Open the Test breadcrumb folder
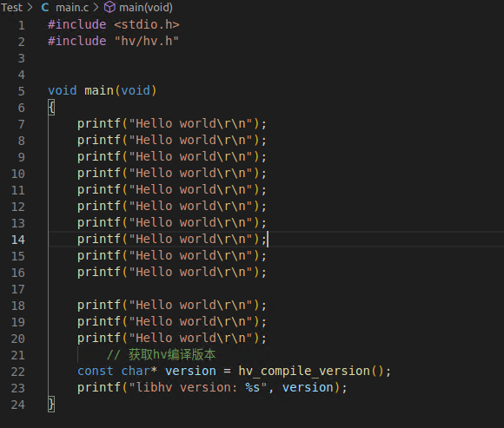The width and height of the screenshot is (504, 428). click(11, 7)
